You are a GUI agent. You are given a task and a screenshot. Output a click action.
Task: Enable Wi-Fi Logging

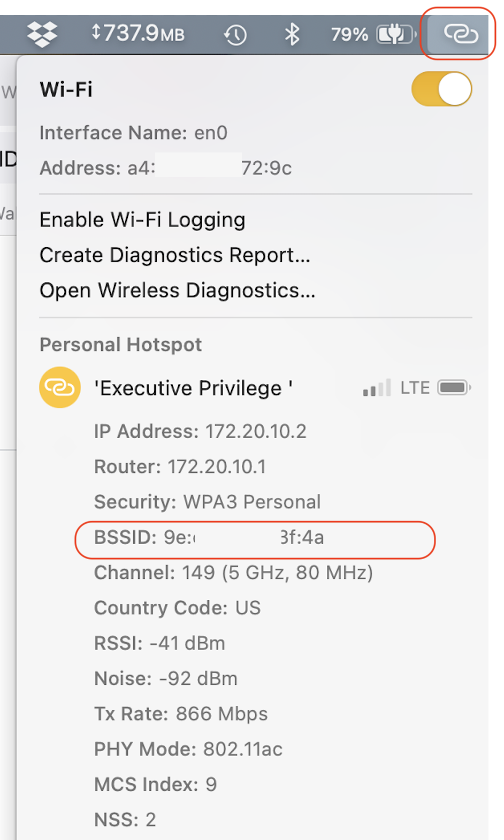tap(142, 219)
